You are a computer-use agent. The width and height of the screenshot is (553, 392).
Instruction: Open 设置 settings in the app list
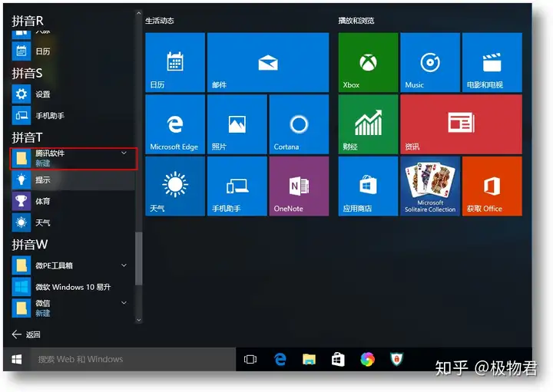pos(72,94)
